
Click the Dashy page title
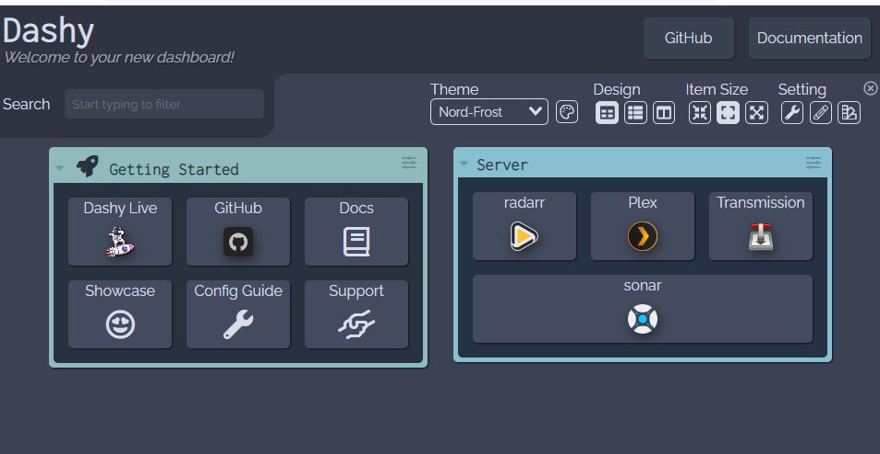48,31
